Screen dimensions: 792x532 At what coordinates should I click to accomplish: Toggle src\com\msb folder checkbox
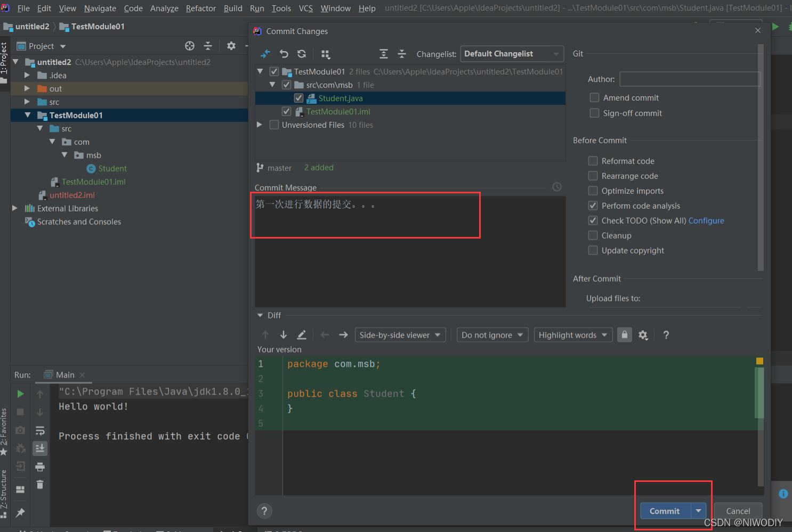pyautogui.click(x=286, y=85)
